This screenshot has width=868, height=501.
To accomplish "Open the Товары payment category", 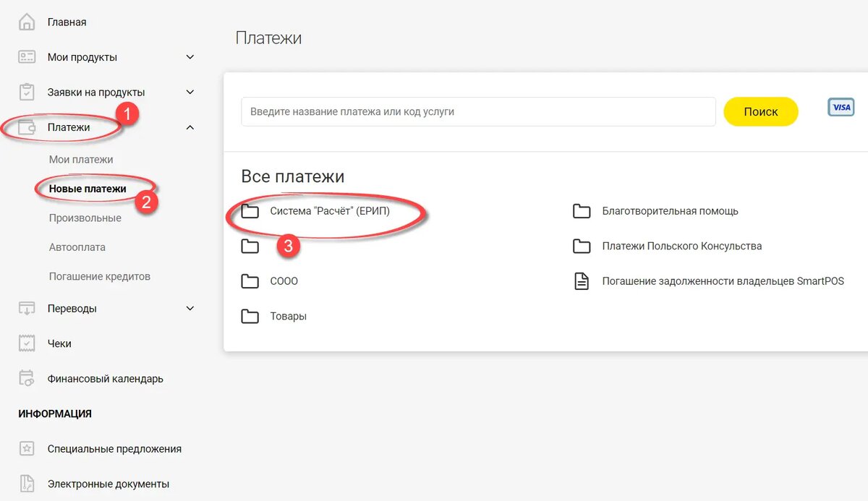I will click(x=289, y=317).
